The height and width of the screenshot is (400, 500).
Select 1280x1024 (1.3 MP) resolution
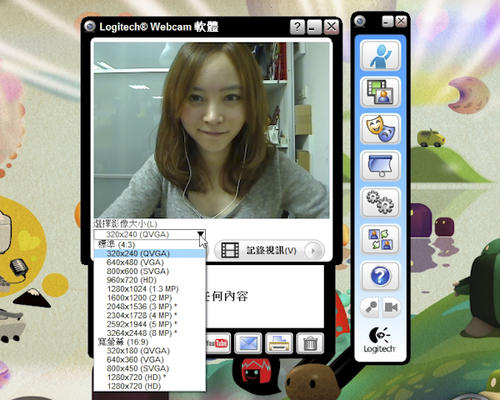click(x=150, y=289)
